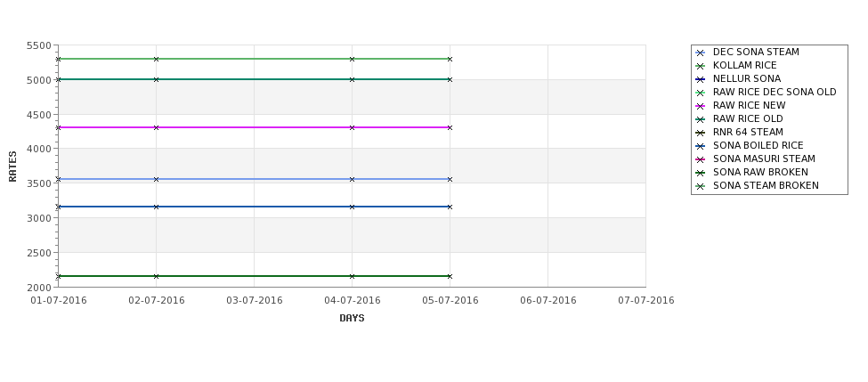Click the 4300 magenta data point on 02-07-2016
868x382 pixels.
coord(156,127)
